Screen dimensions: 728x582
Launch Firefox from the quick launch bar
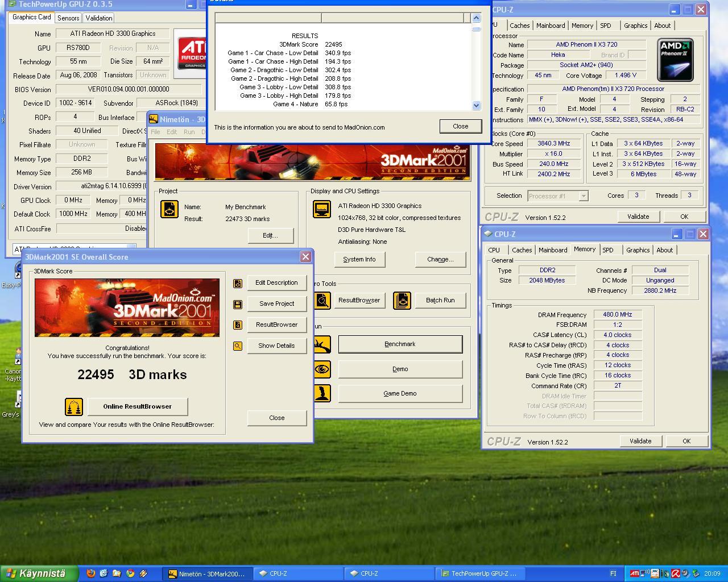(90, 573)
